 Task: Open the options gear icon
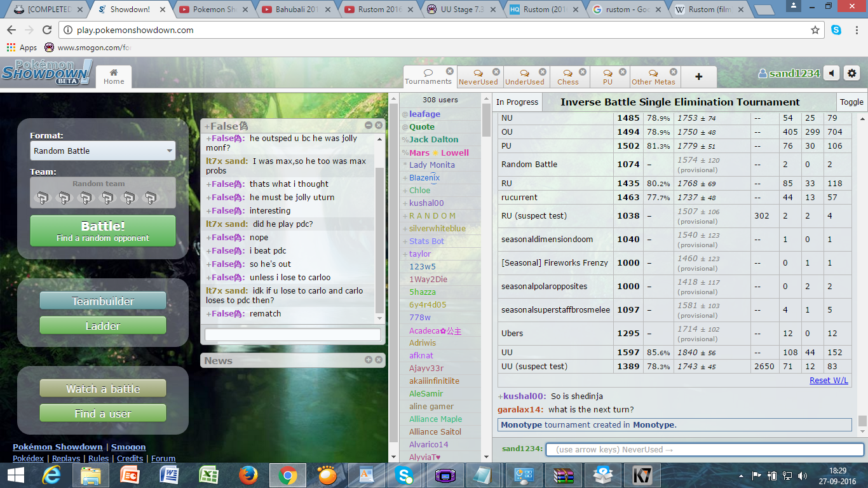[x=851, y=73]
